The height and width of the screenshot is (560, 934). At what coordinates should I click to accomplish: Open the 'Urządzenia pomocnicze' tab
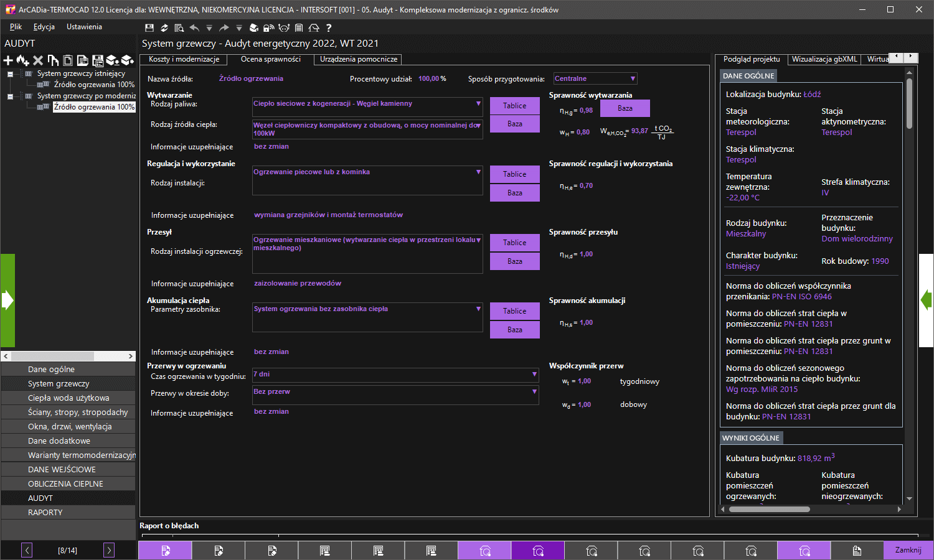[x=358, y=59]
